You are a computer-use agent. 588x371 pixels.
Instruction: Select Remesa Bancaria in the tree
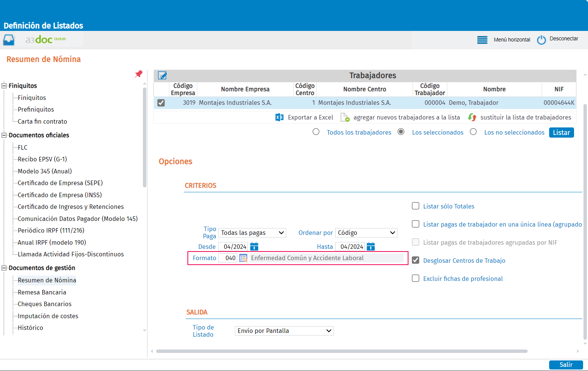(x=42, y=292)
